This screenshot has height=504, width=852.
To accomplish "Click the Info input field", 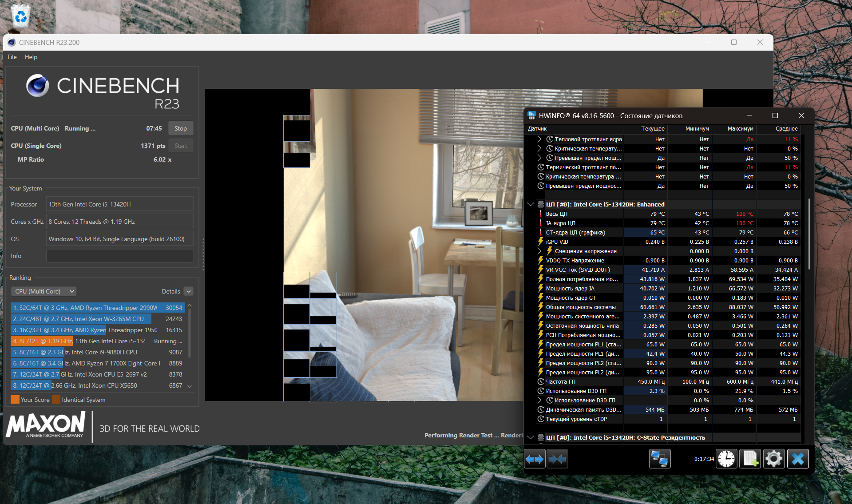I will pos(120,256).
